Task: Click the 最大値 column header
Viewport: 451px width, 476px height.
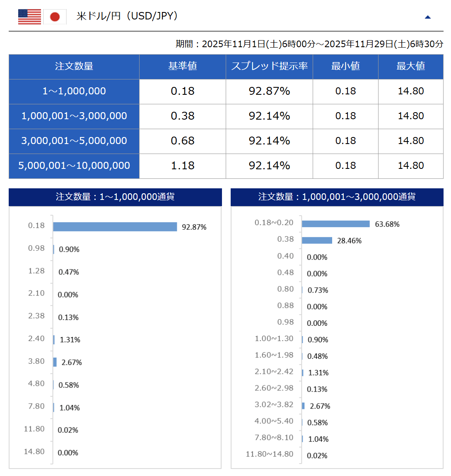Action: pyautogui.click(x=410, y=66)
